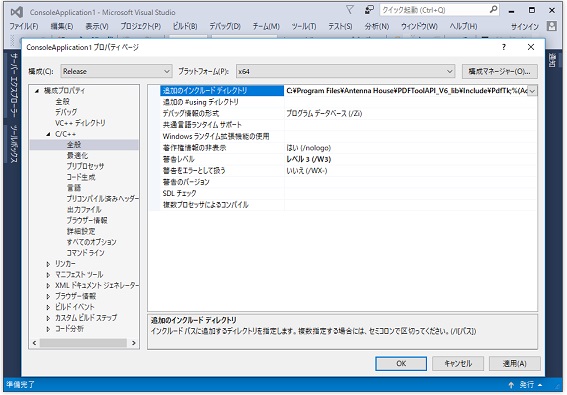Select プリコンパイル済みヘッダー tree item
This screenshot has width=567, height=395.
point(102,199)
